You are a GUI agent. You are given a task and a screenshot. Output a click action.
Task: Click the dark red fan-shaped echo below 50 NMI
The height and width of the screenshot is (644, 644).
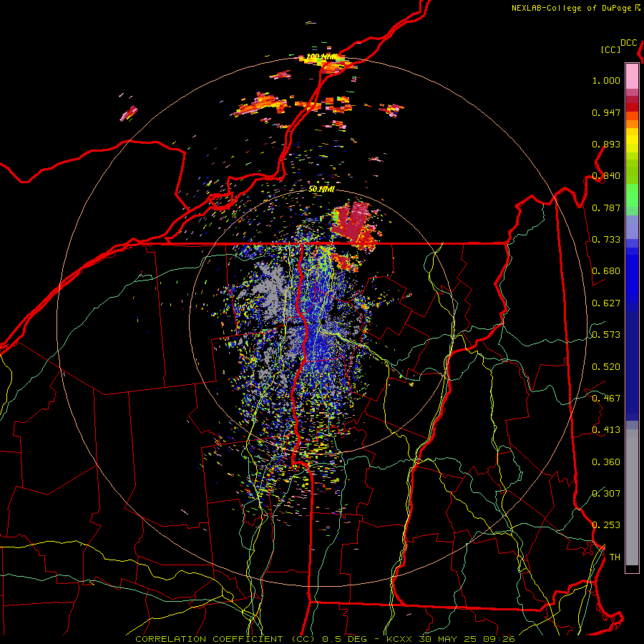coord(353,224)
